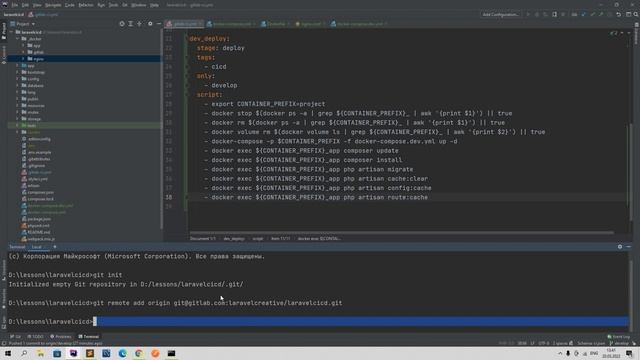
Task: Click the terminal prompt input line
Action: (x=318, y=322)
